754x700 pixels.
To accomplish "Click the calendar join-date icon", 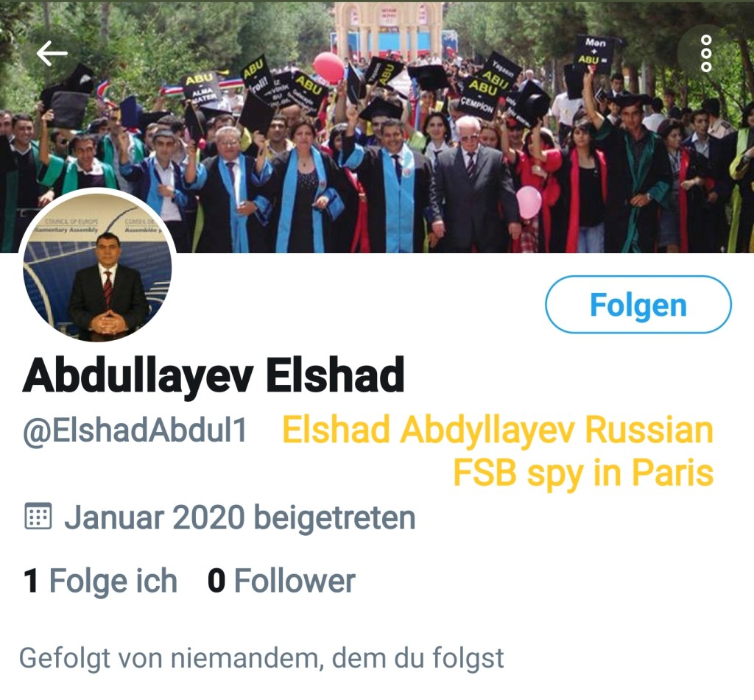I will pyautogui.click(x=38, y=516).
